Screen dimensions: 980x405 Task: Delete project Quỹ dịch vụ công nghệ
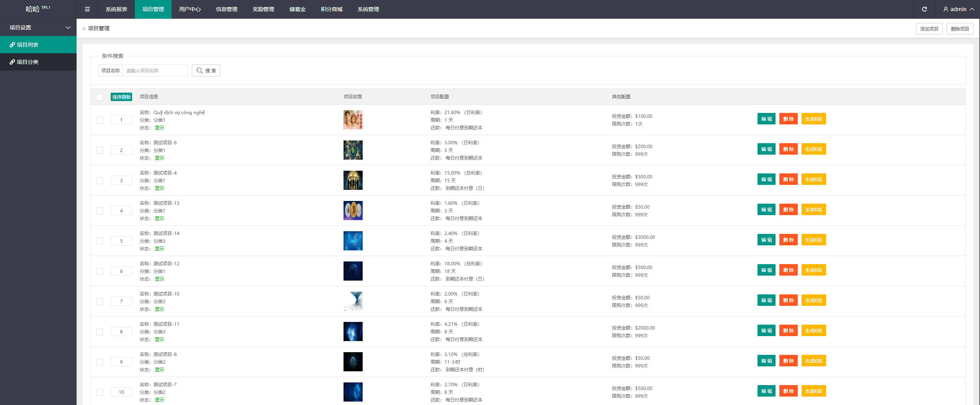pos(789,119)
